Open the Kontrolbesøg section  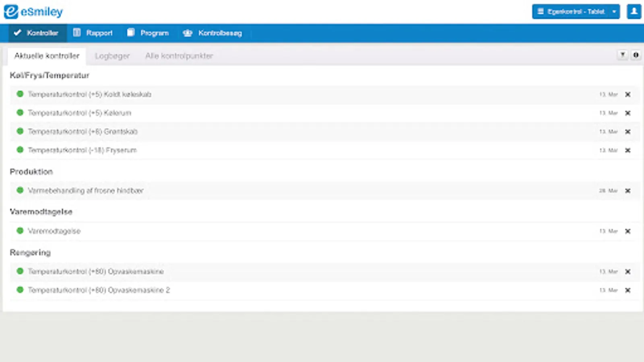pos(213,33)
